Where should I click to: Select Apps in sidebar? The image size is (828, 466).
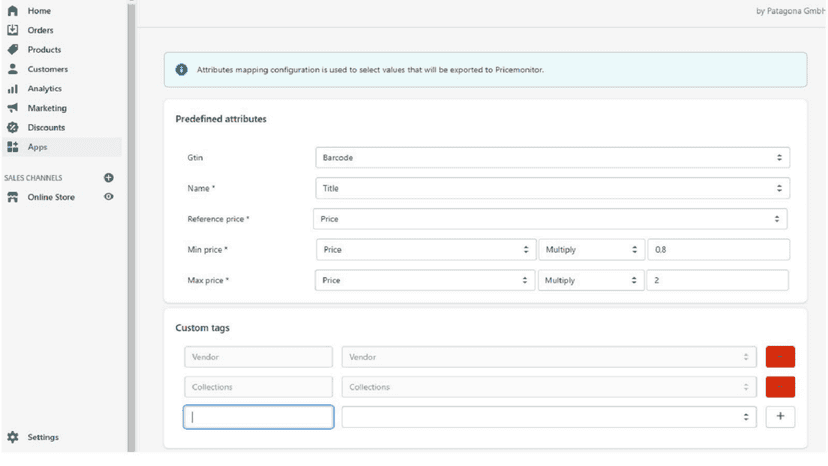click(62, 147)
